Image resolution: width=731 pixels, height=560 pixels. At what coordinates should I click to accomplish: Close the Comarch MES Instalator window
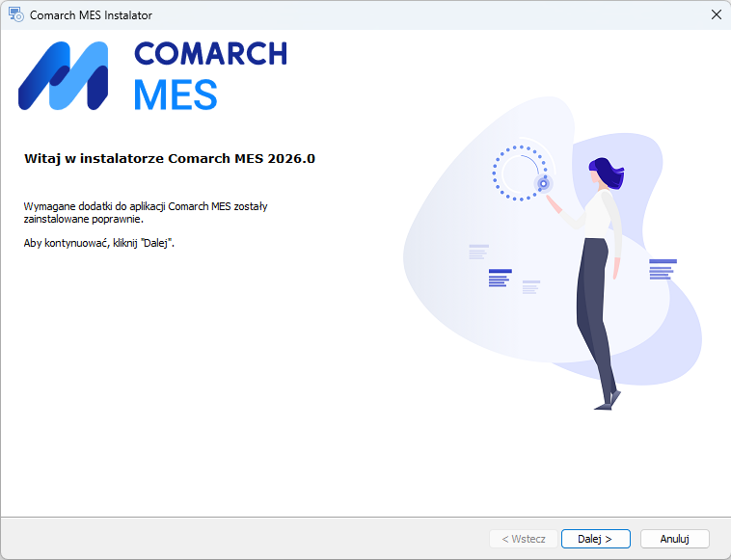click(x=717, y=14)
